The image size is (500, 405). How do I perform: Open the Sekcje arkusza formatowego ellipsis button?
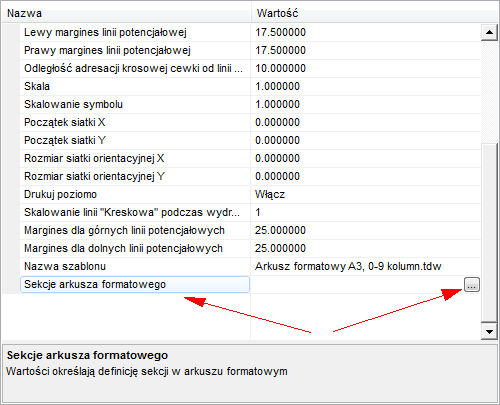click(472, 285)
